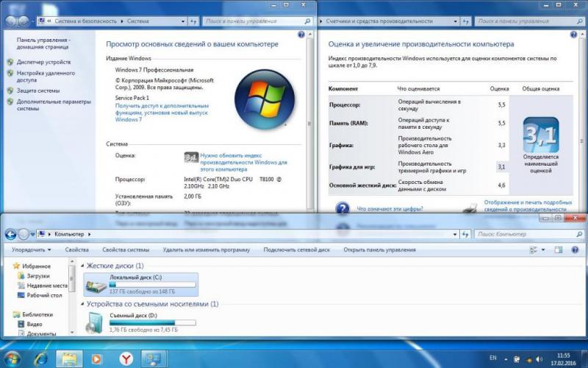Launch media player from the taskbar
This screenshot has width=588, height=368.
coord(96,358)
